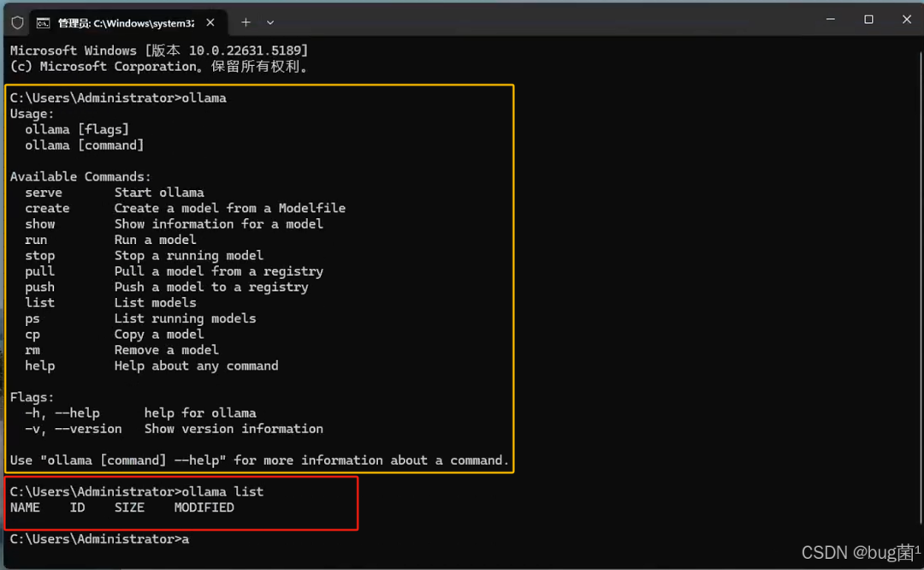This screenshot has width=924, height=570.
Task: Click the 'Usage:' heading
Action: 32,114
